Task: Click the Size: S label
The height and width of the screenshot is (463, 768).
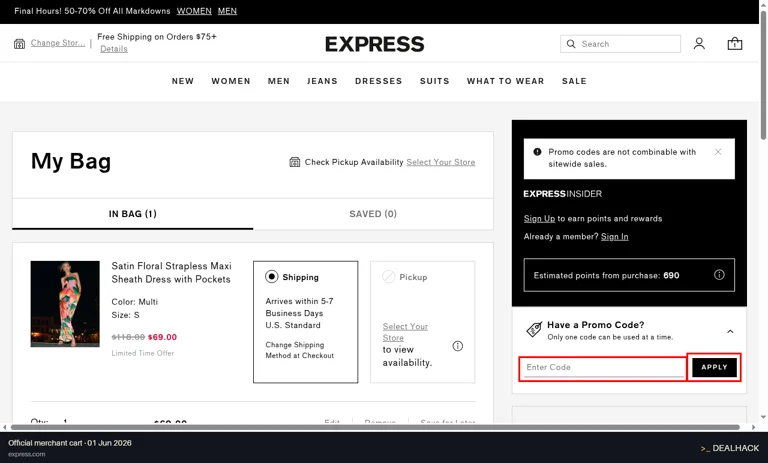Action: click(125, 315)
